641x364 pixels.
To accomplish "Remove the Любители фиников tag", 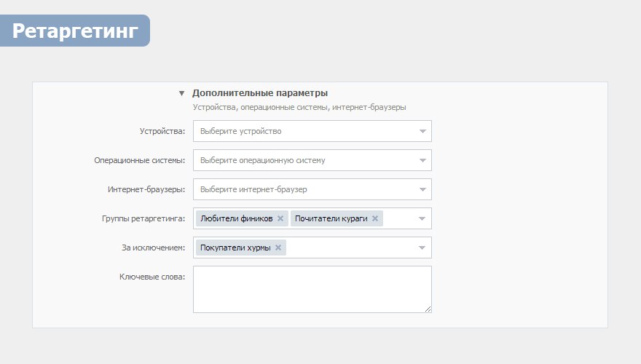I will pos(280,218).
